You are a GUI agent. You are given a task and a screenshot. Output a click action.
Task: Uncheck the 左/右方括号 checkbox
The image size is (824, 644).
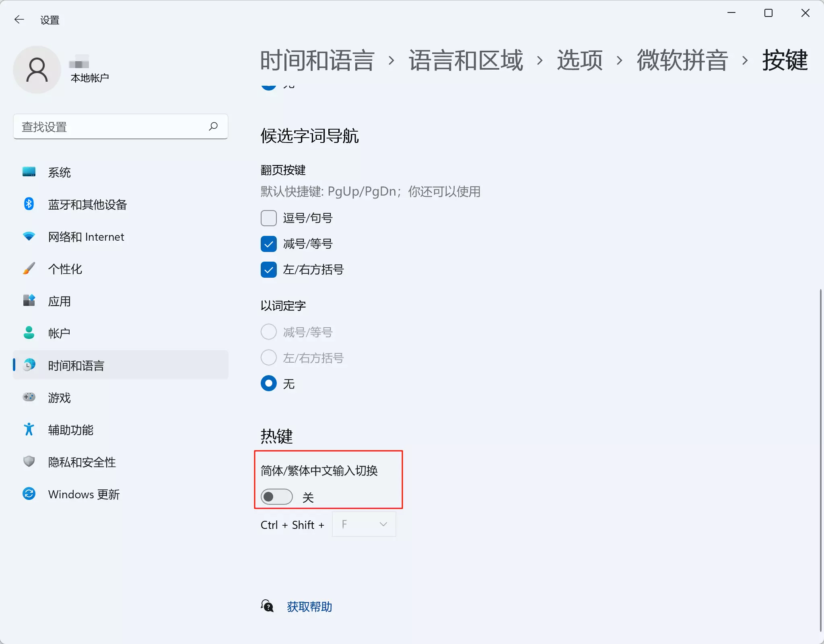[x=268, y=270]
